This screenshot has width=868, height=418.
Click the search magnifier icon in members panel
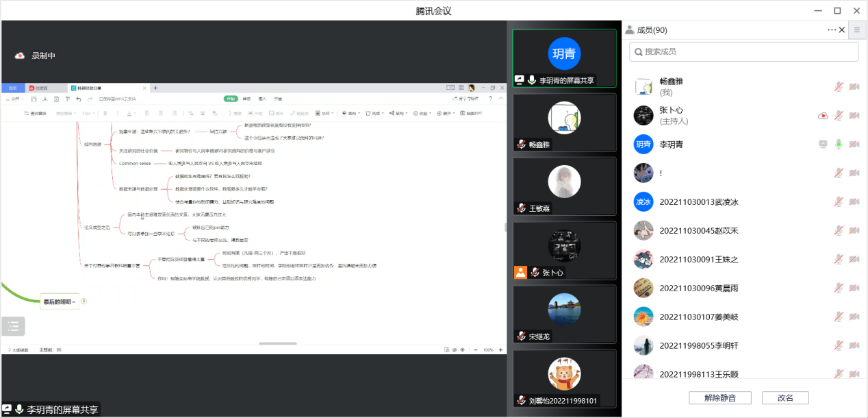(x=638, y=51)
